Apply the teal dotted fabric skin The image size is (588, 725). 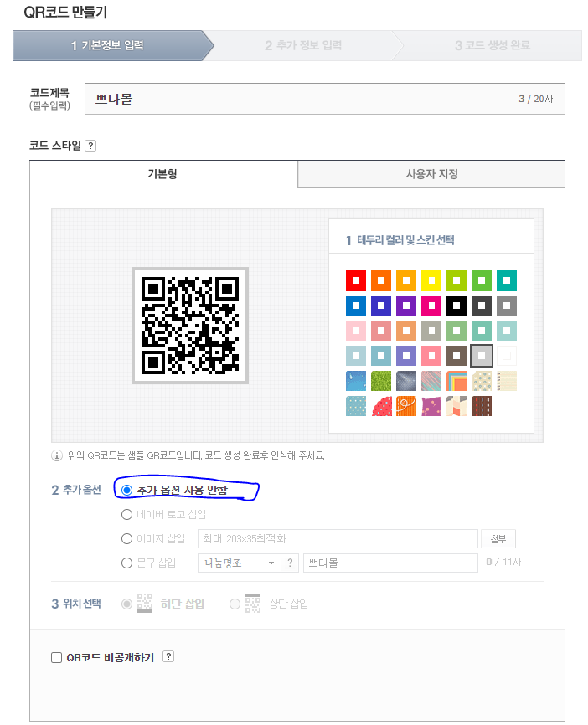(x=356, y=405)
